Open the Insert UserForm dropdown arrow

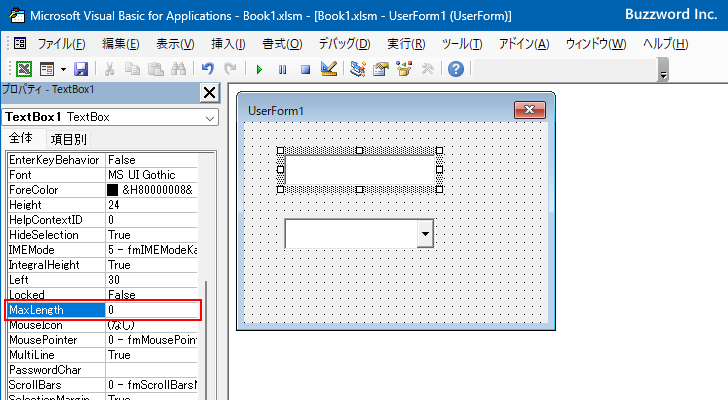(x=63, y=70)
